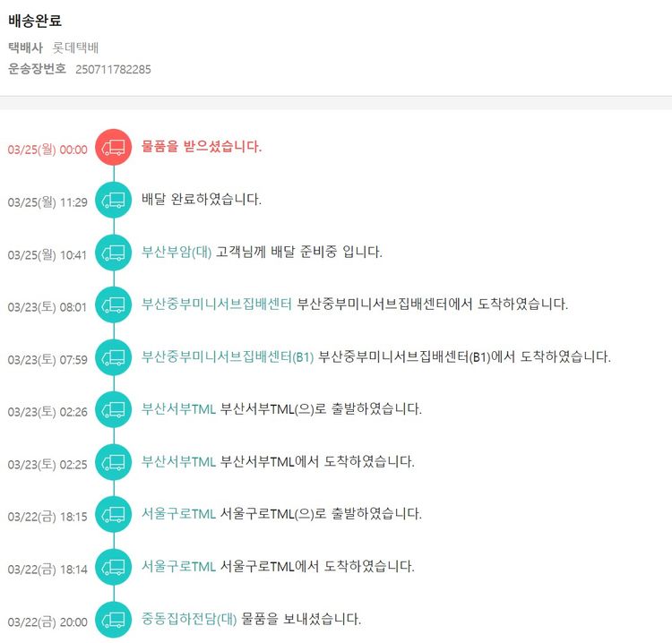The height and width of the screenshot is (643, 672).
Task: Open the 부산중부미니서브집배센터(B1) link
Action: tap(228, 357)
